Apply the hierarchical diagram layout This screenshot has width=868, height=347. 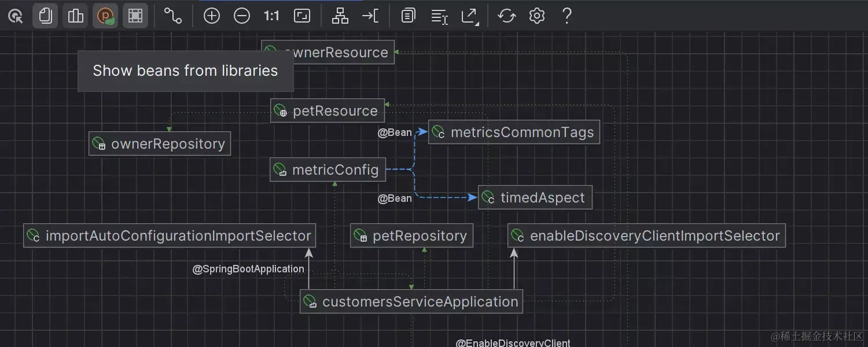[340, 16]
